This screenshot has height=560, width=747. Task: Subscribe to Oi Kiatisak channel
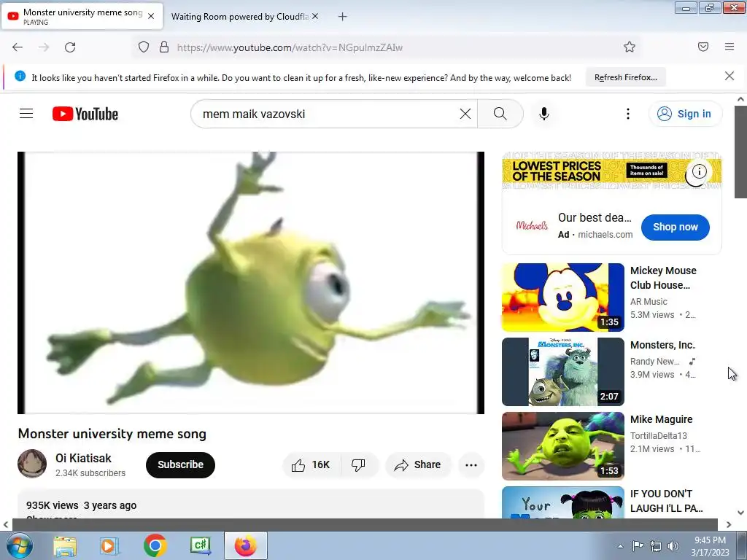tap(181, 464)
